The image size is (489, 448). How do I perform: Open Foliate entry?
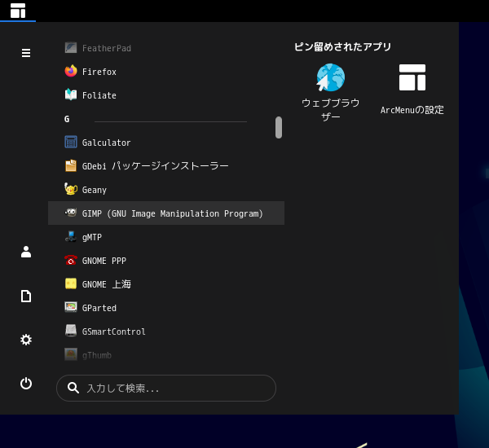(x=166, y=95)
